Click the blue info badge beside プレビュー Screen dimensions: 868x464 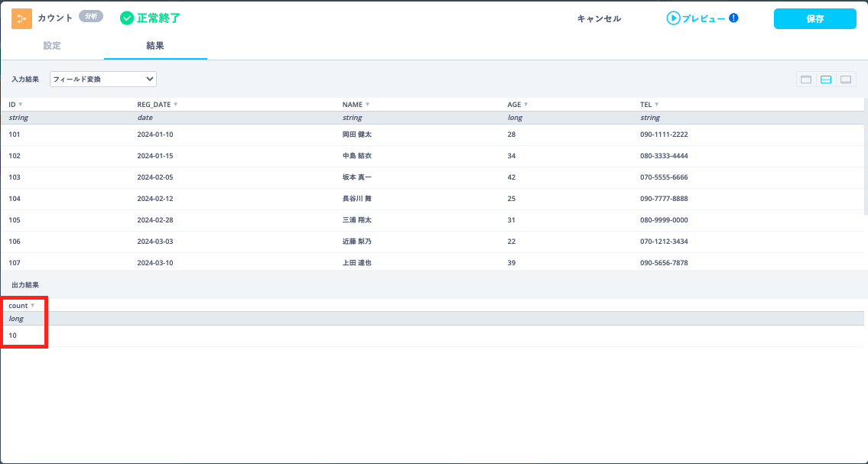coord(733,18)
